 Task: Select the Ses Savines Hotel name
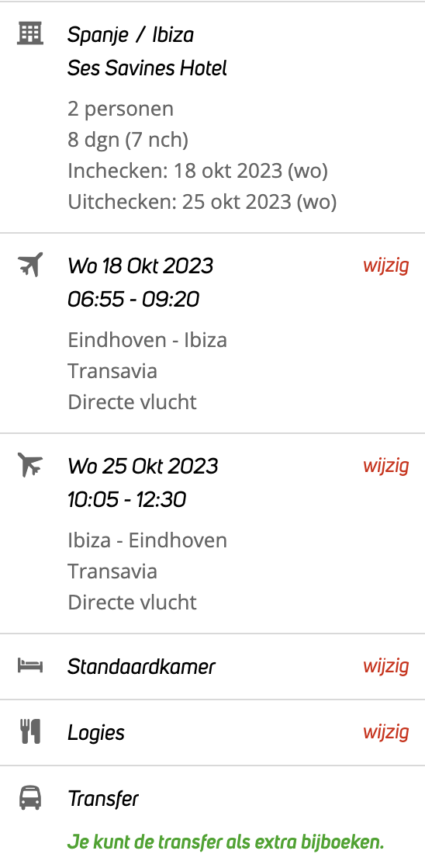pyautogui.click(x=147, y=68)
